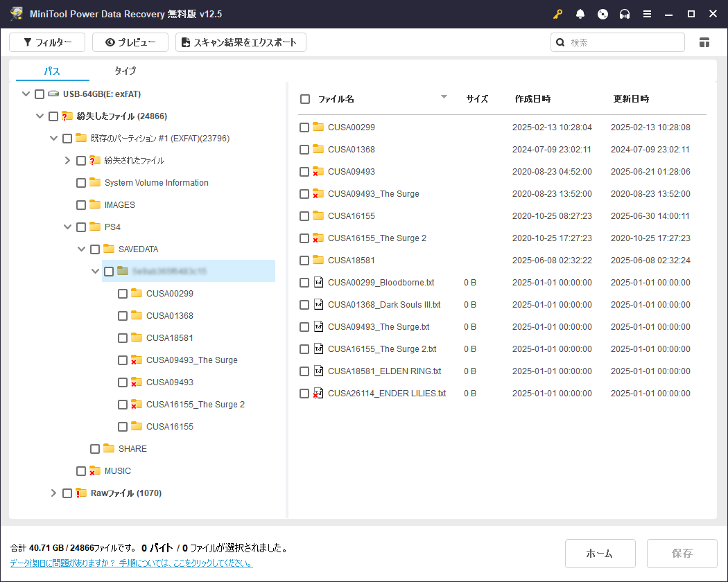
Task: Switch to the パス tab
Action: coord(52,71)
